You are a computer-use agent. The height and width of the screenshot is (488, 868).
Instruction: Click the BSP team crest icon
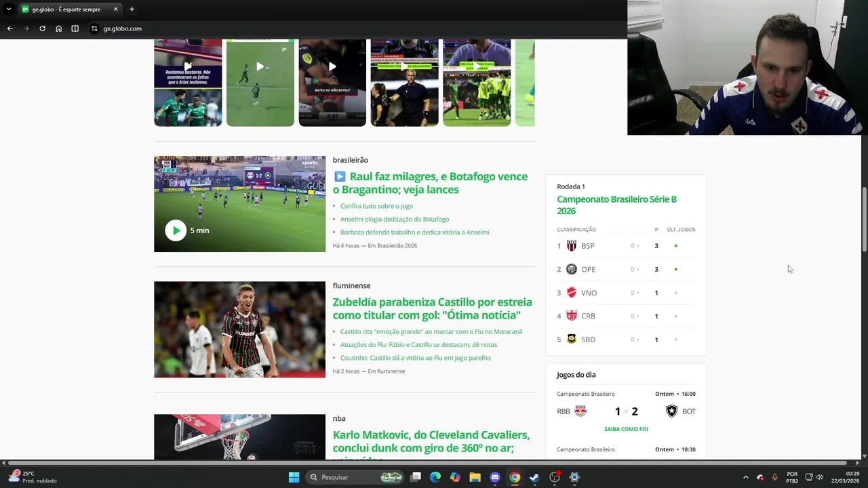pyautogui.click(x=572, y=246)
